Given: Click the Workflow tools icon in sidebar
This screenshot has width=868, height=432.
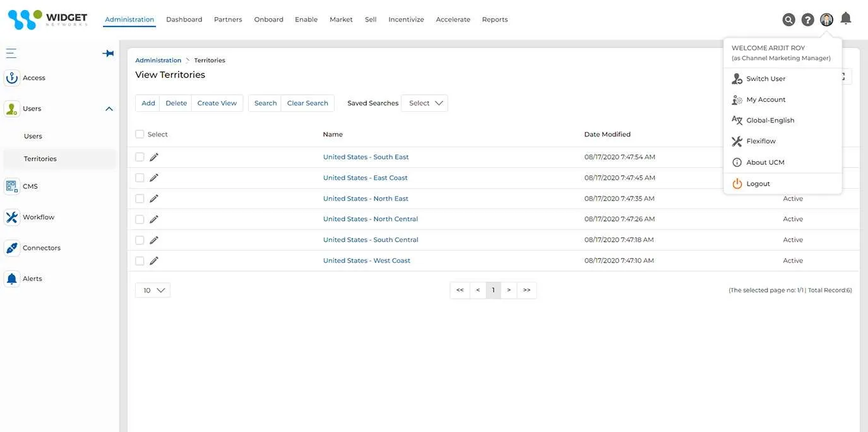Looking at the screenshot, I should click(12, 217).
